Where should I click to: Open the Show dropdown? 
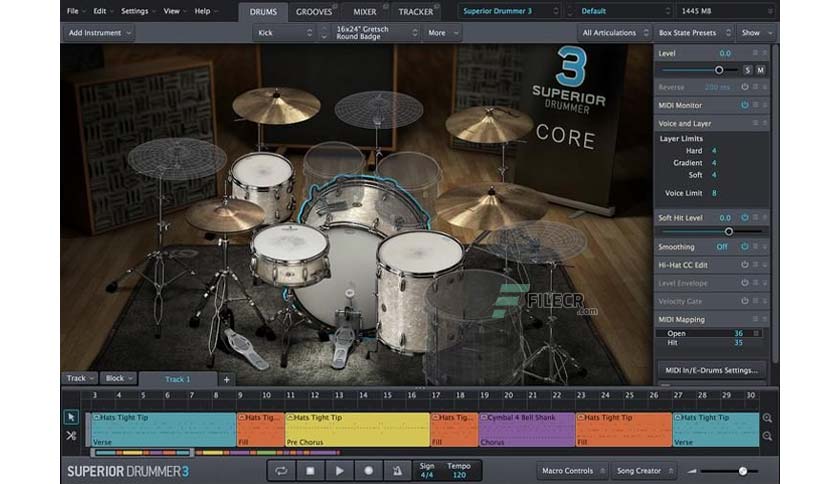tap(757, 33)
